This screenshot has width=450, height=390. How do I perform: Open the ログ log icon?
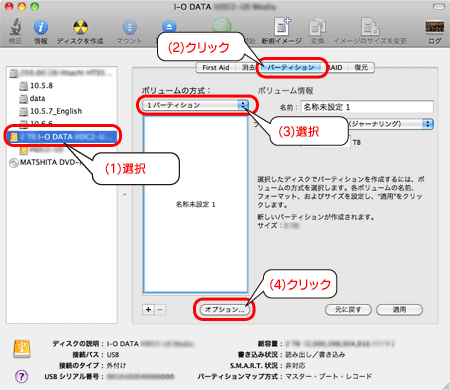tap(435, 27)
